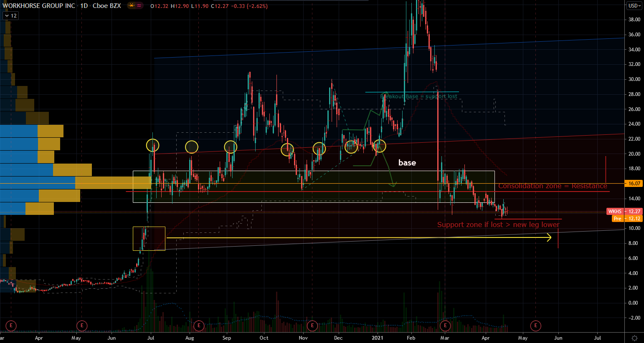This screenshot has width=644, height=343.
Task: Select the 'Breakout Base = support lost' annotation
Action: [418, 96]
